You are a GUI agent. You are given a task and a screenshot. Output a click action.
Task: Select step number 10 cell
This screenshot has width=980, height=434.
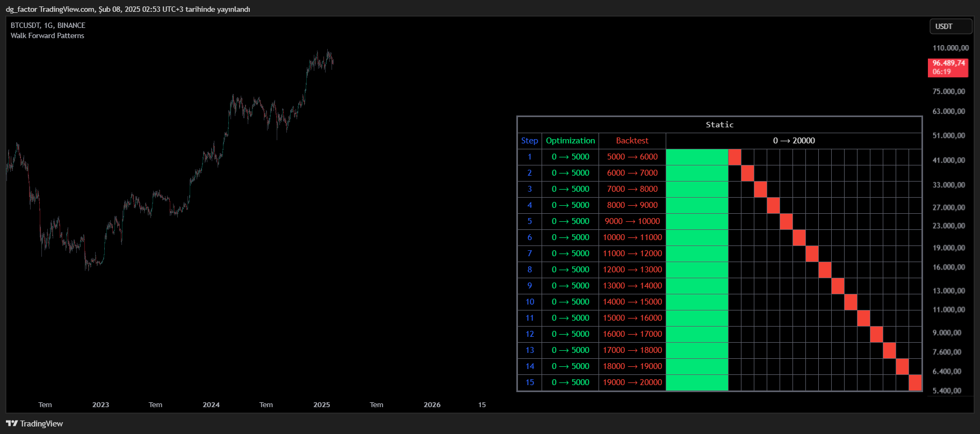530,302
